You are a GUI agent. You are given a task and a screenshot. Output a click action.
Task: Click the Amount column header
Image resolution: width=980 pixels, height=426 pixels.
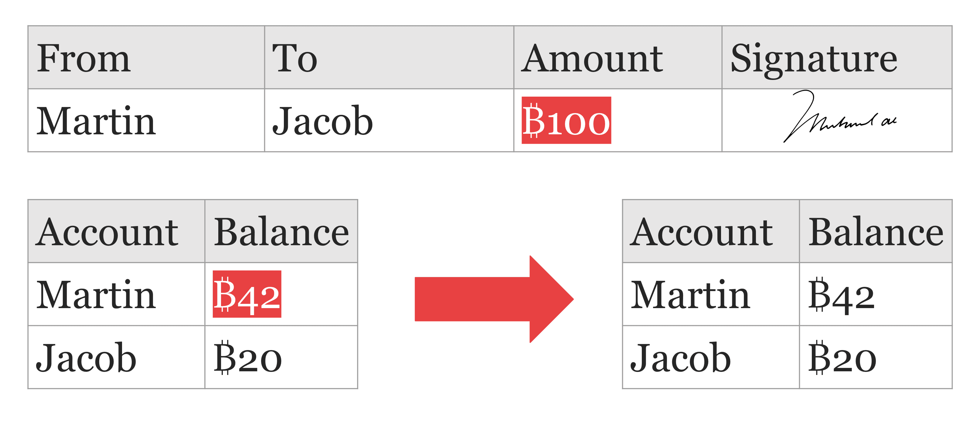592,58
